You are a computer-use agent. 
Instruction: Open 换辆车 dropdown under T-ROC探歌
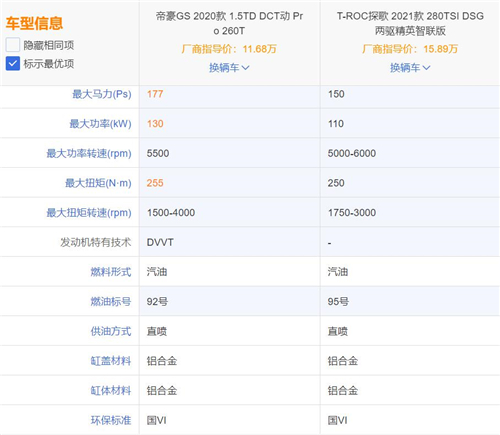[x=410, y=68]
